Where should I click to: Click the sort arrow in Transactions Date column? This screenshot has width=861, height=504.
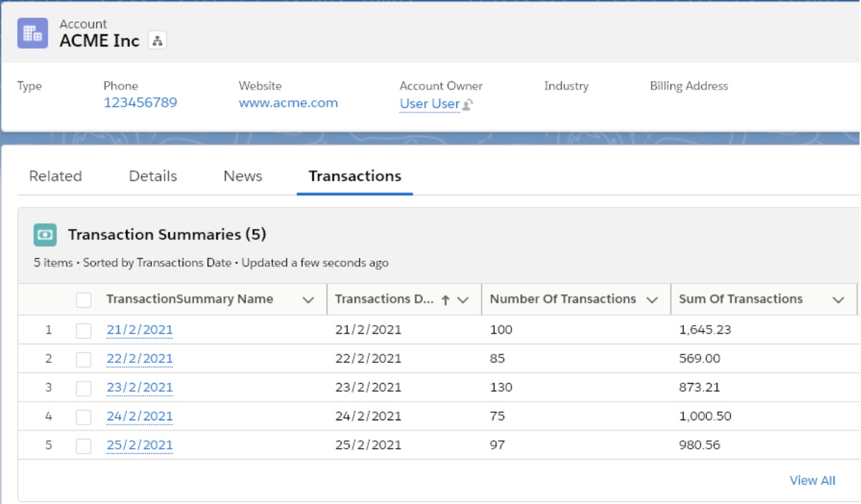coord(446,300)
